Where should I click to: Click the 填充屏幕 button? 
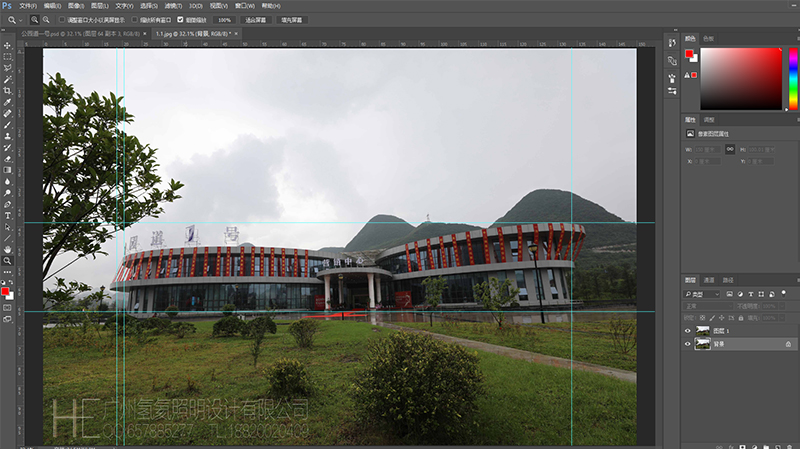click(x=291, y=19)
